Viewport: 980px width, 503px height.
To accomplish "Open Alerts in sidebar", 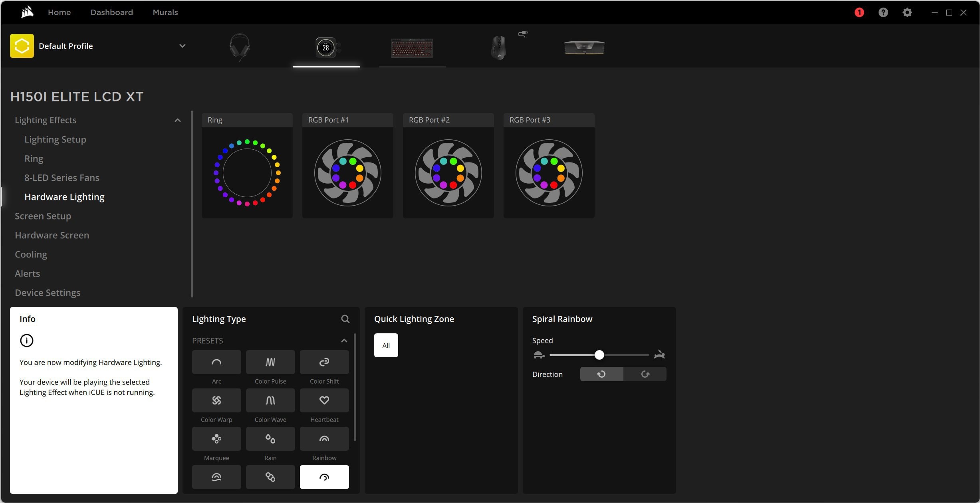I will 27,273.
